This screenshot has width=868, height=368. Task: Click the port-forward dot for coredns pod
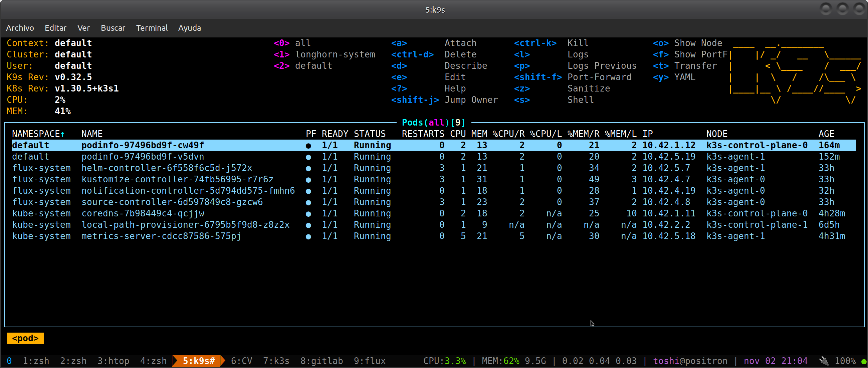pyautogui.click(x=308, y=214)
